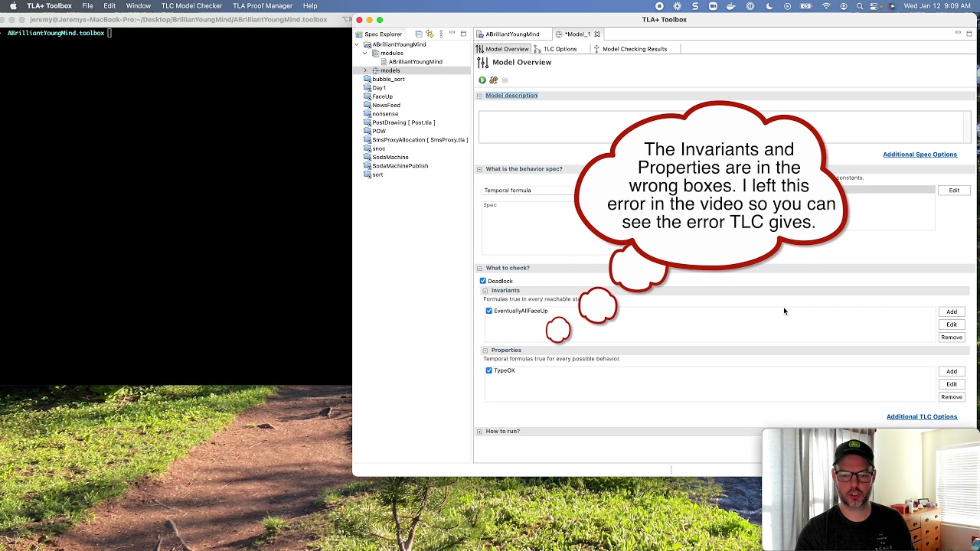980x551 pixels.
Task: Minimize the Spec Explorer panel
Action: click(x=452, y=34)
